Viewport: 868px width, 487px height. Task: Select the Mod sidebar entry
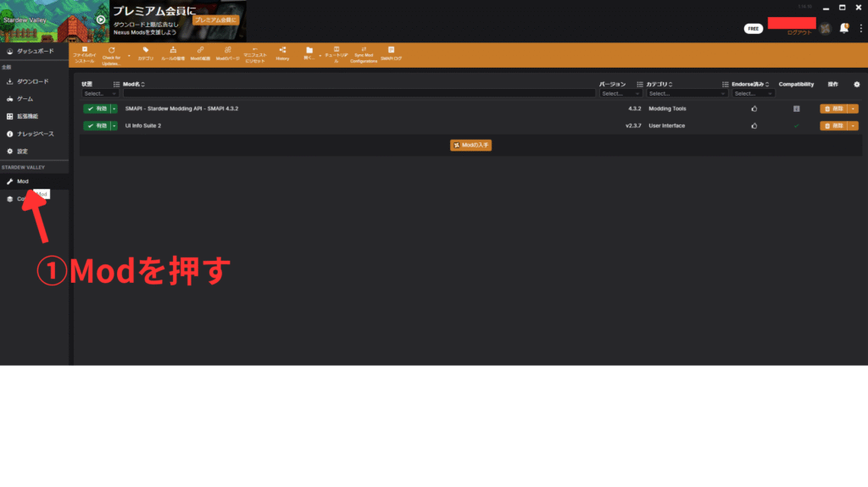click(x=34, y=181)
